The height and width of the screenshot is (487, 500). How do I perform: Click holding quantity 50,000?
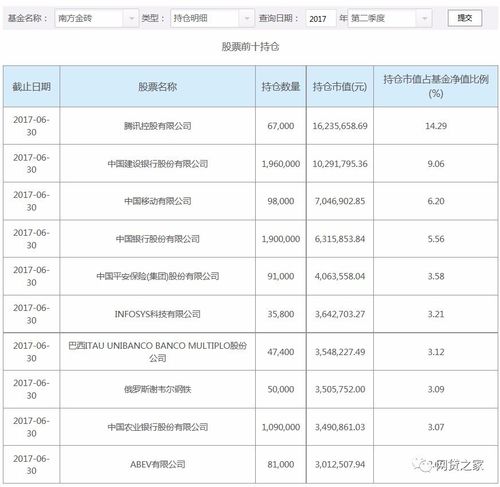click(281, 389)
